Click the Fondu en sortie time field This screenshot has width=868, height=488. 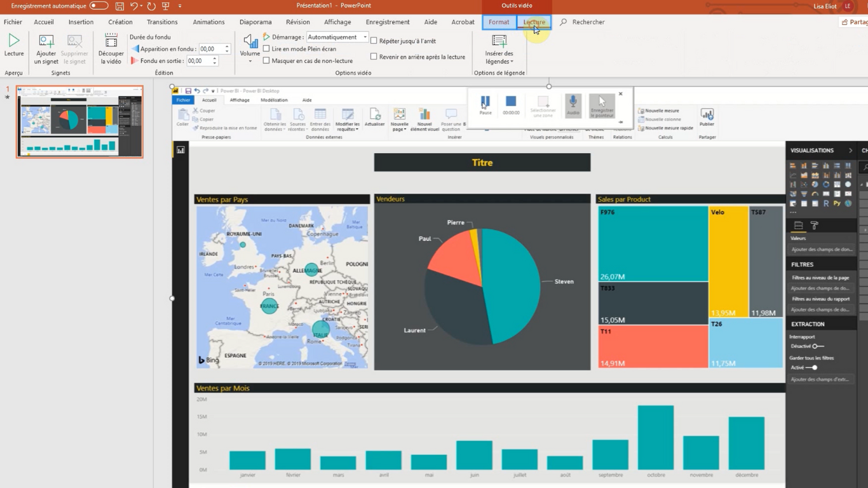click(x=198, y=61)
